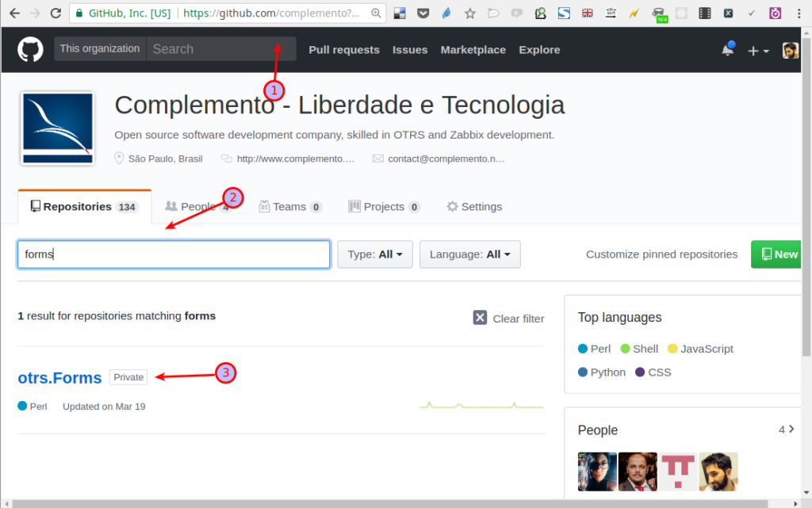Screen dimensions: 812x508
Task: Click the Perl language link in Top languages
Action: [x=595, y=349]
